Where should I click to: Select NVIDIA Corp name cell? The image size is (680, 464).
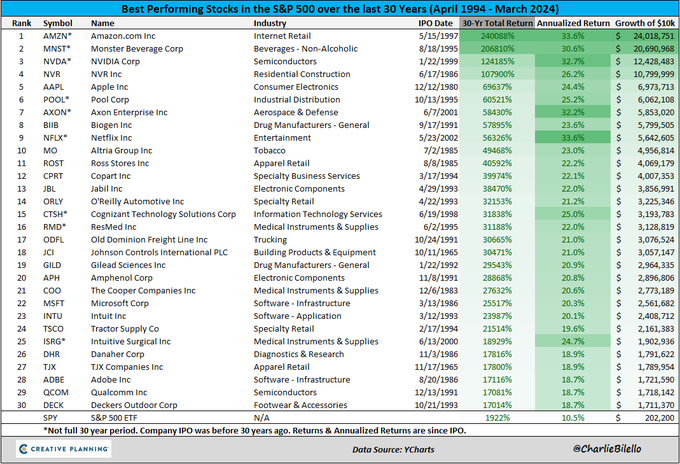(x=115, y=62)
